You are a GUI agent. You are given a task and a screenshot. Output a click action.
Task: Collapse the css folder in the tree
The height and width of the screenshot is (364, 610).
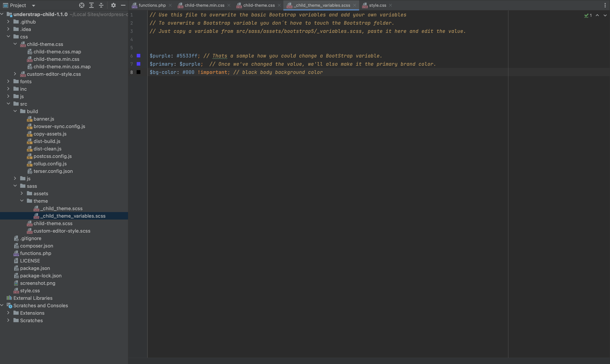click(8, 37)
